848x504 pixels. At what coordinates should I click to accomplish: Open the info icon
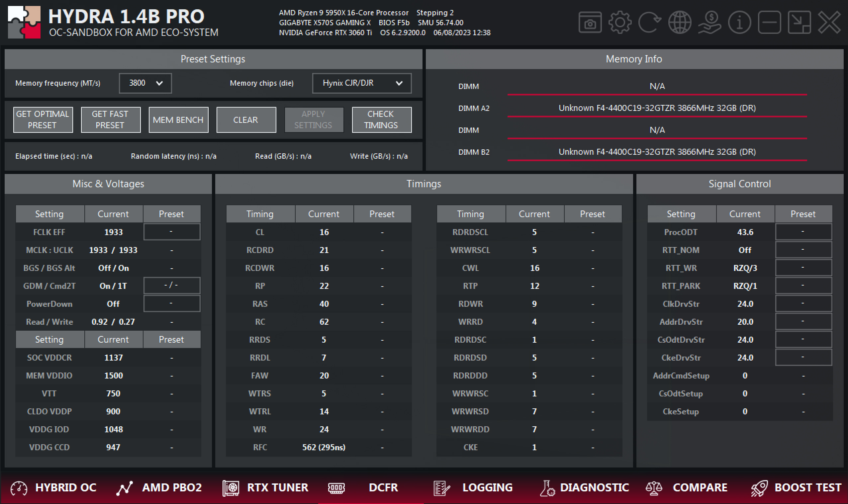click(739, 23)
